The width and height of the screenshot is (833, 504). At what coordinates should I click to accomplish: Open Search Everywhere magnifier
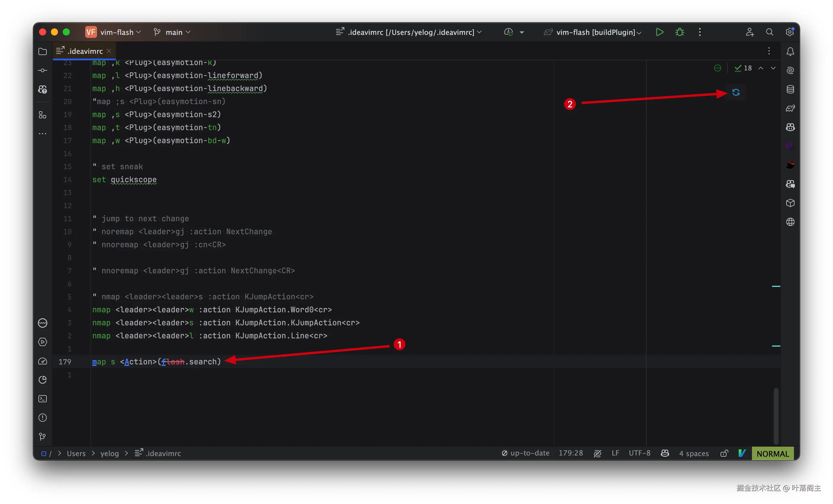point(769,32)
